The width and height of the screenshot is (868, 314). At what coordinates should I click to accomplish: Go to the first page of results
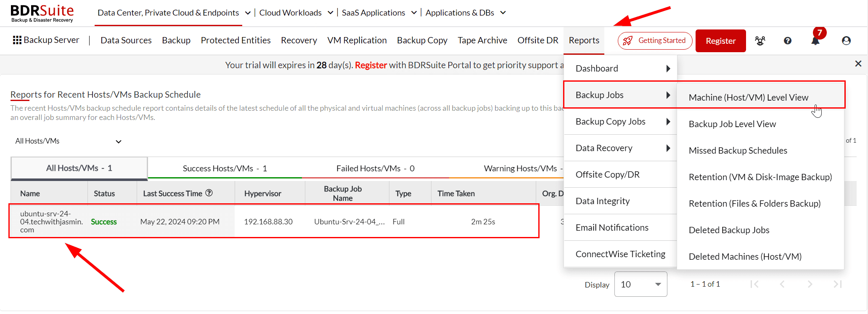[x=754, y=284]
